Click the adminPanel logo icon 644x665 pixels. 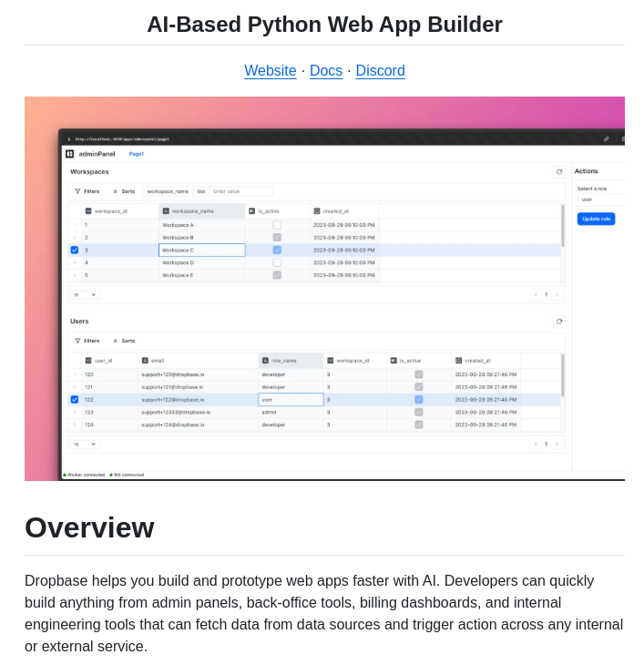(70, 154)
